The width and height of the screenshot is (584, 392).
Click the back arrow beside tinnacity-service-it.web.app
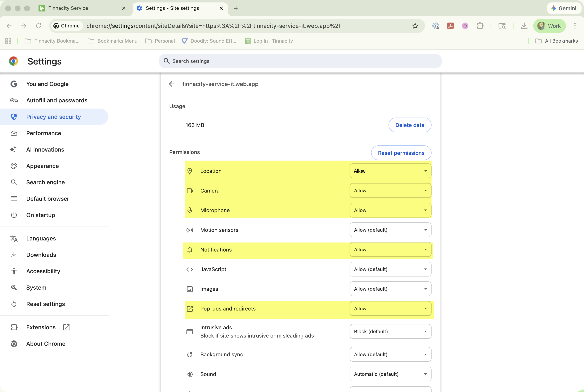coord(172,84)
